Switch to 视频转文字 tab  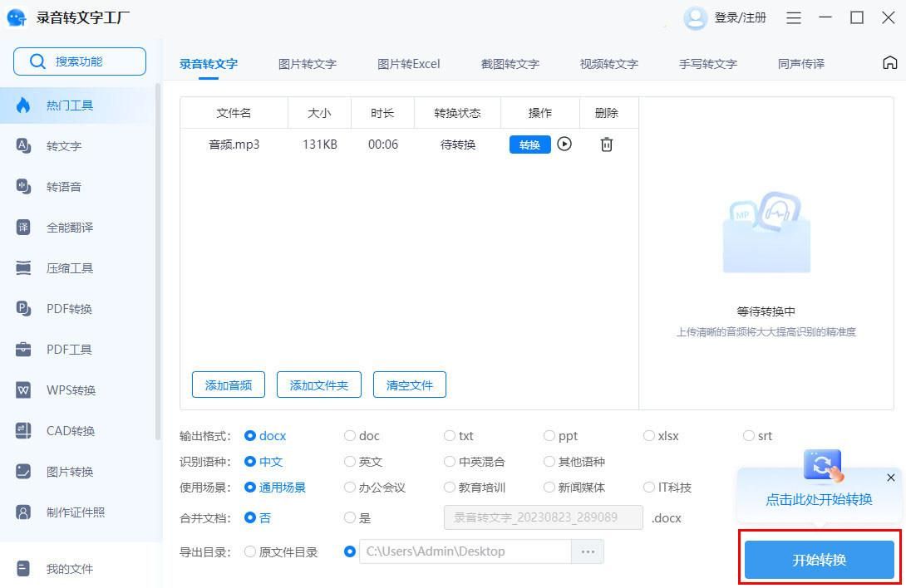click(x=608, y=64)
